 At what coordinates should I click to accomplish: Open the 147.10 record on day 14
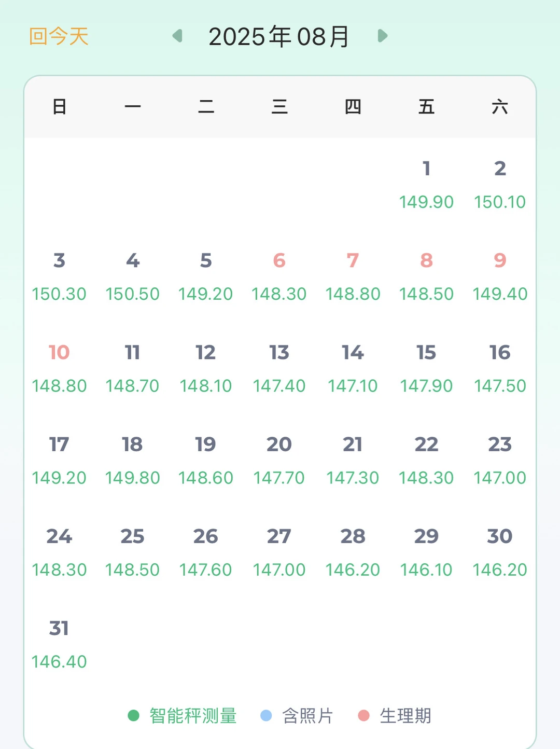click(x=353, y=386)
